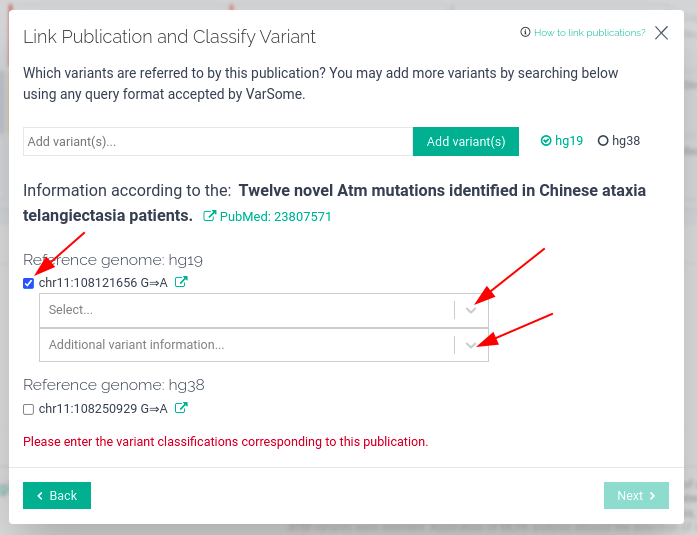Open the Select... classification combo box
The height and width of the screenshot is (535, 697).
pos(264,310)
